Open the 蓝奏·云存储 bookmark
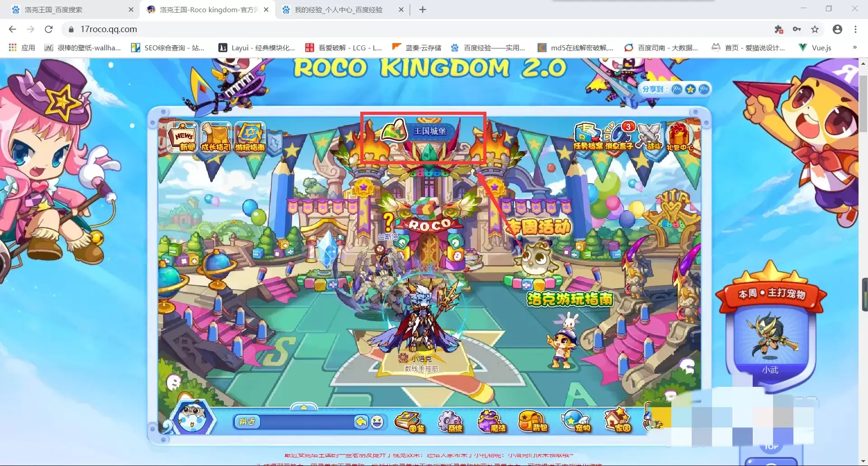868x466 pixels. pyautogui.click(x=416, y=48)
